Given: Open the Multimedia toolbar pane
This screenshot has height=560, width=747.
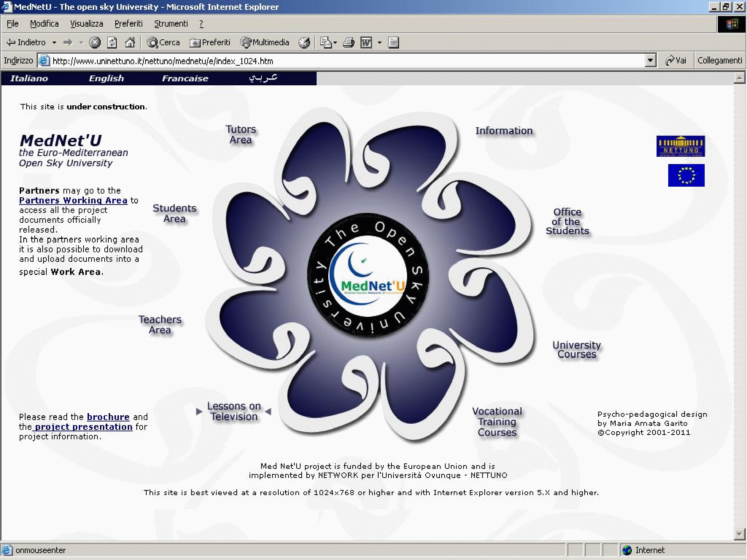Looking at the screenshot, I should (265, 43).
